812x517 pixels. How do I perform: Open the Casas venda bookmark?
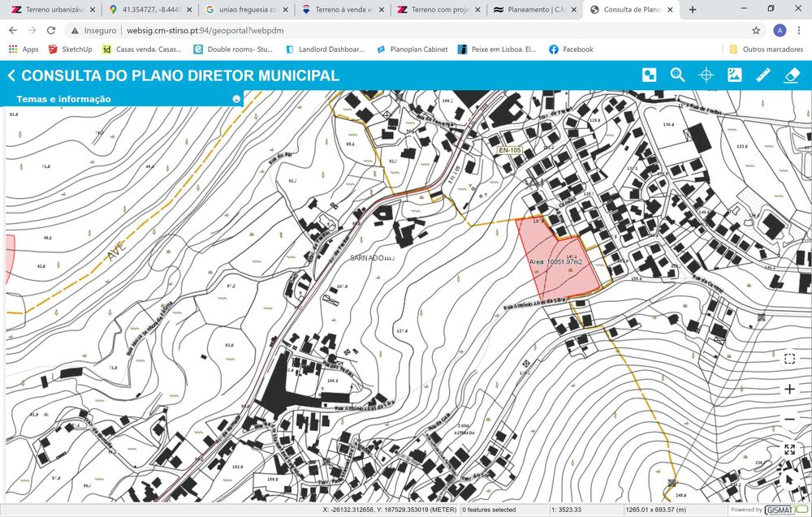pos(142,50)
